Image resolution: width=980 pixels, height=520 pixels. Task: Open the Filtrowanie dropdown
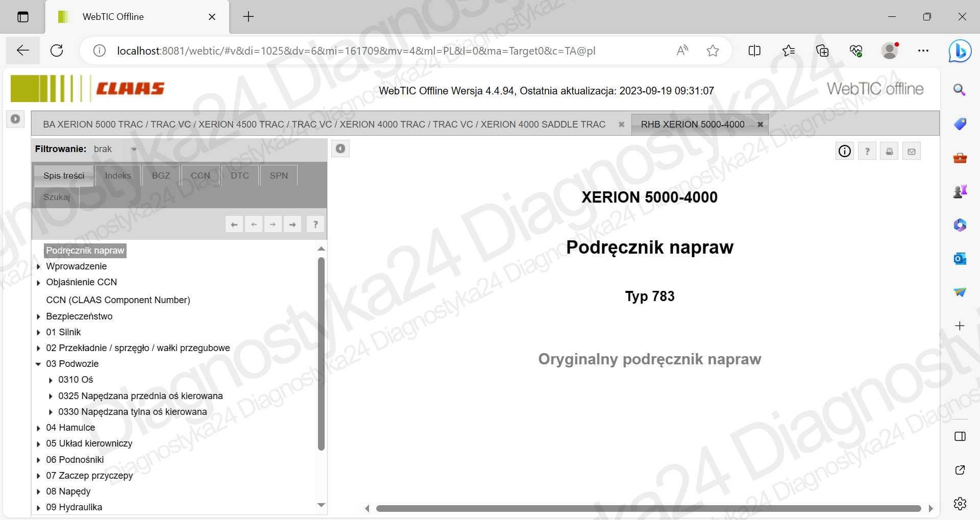(x=134, y=150)
